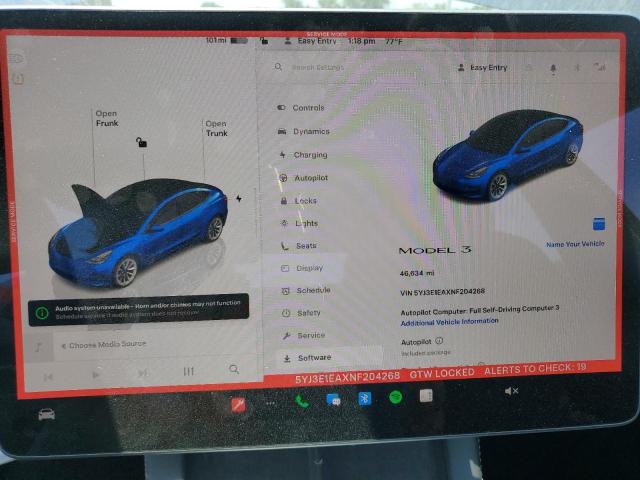This screenshot has height=480, width=640.
Task: Tap Choose Media Source
Action: 104,345
